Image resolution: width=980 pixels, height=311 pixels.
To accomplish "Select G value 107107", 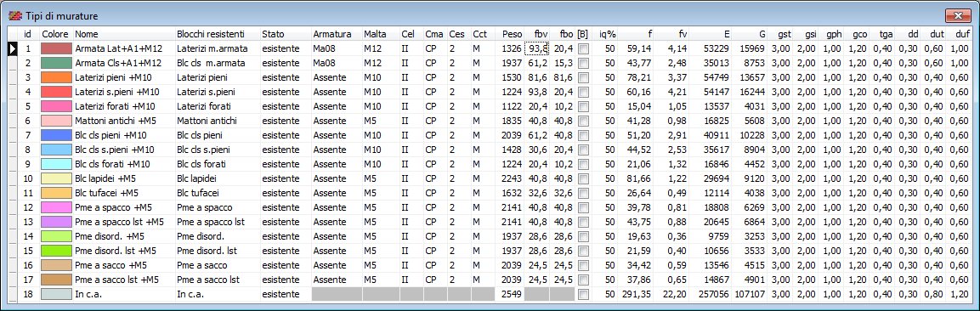I will [750, 294].
